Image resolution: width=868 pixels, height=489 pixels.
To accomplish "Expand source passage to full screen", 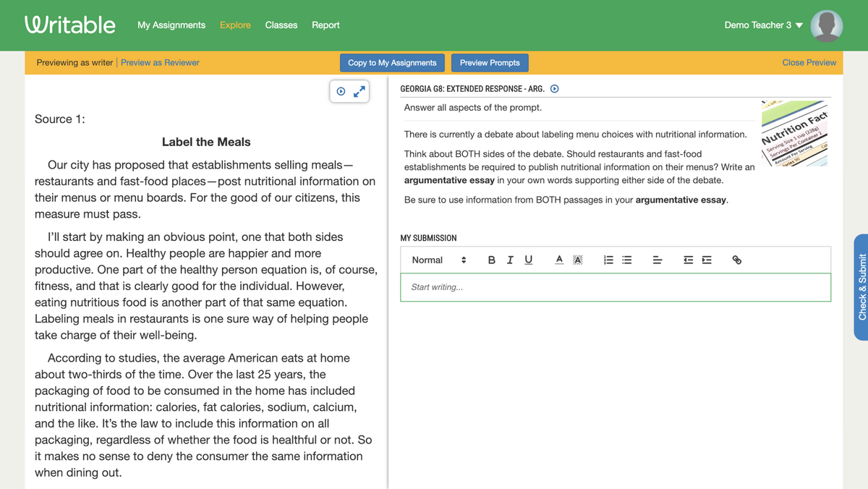I will 359,91.
